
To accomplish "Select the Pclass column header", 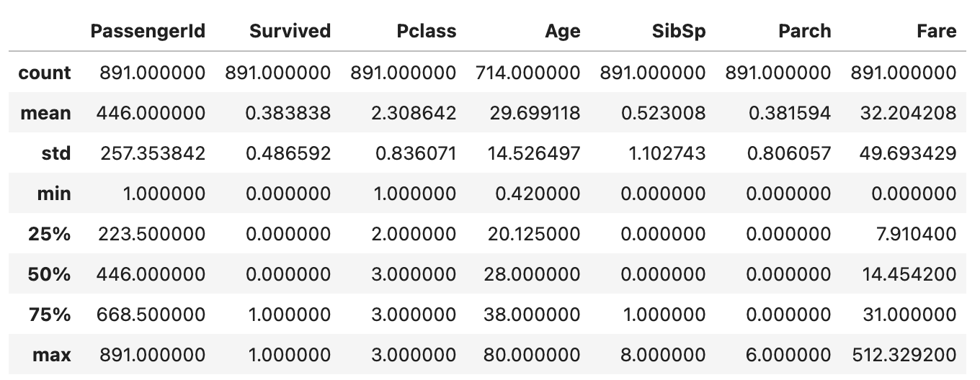I will coord(425,31).
